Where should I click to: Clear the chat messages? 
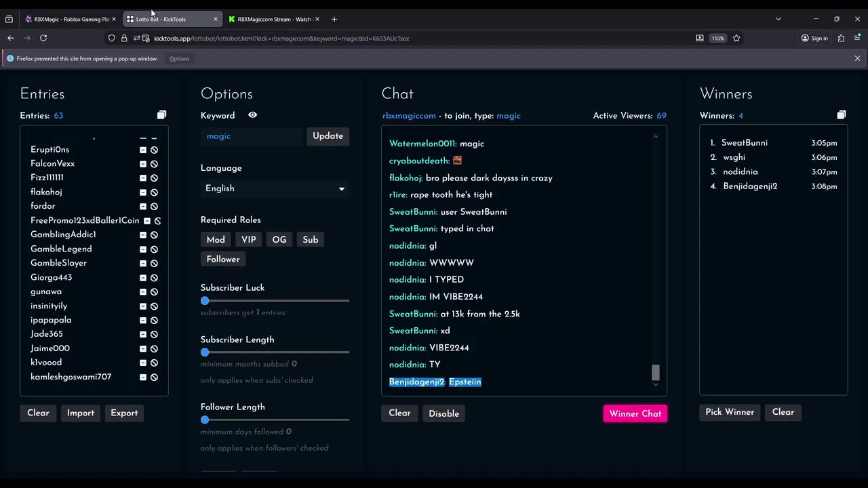[399, 413]
